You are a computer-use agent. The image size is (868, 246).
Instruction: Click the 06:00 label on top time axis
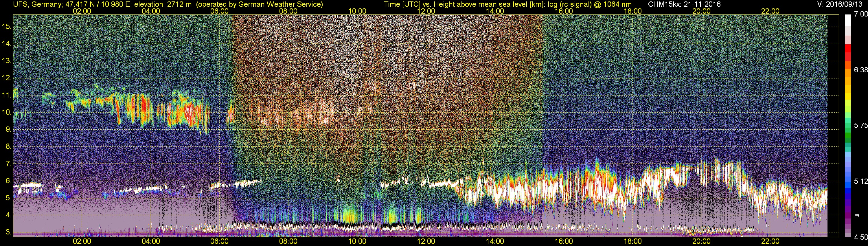tap(220, 11)
